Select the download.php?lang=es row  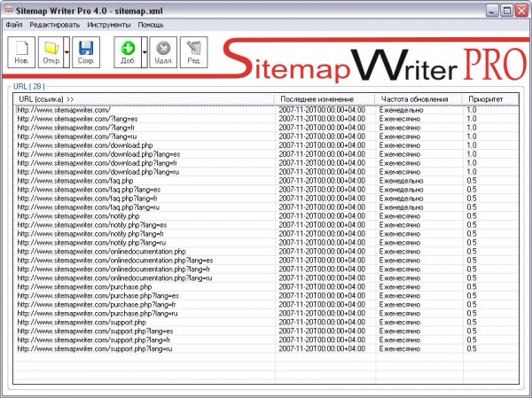tap(267, 154)
